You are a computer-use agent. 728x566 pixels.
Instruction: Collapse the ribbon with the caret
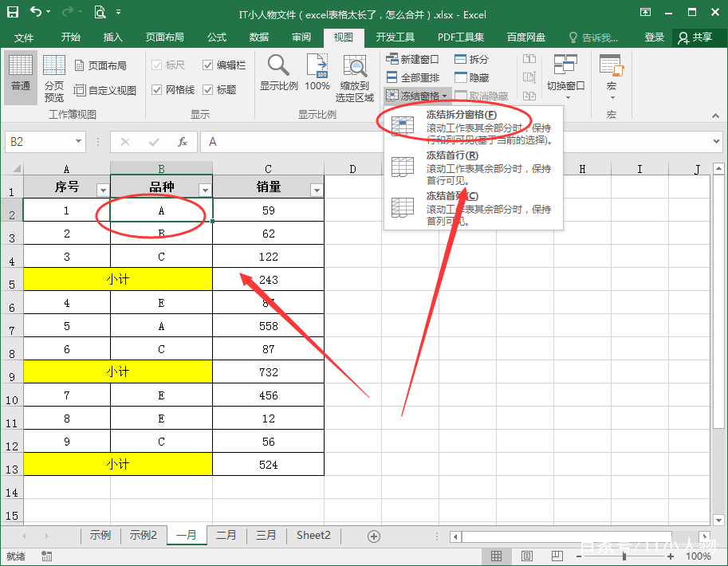[715, 116]
